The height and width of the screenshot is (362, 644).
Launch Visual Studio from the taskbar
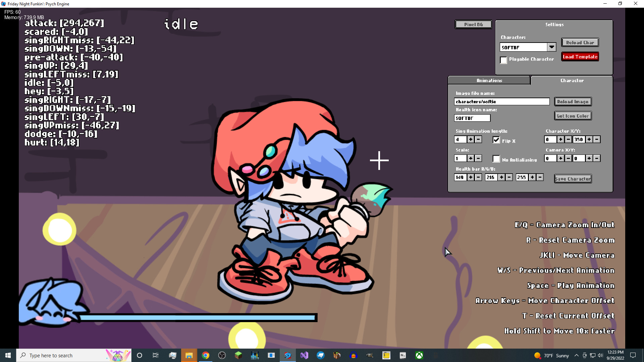point(304,355)
